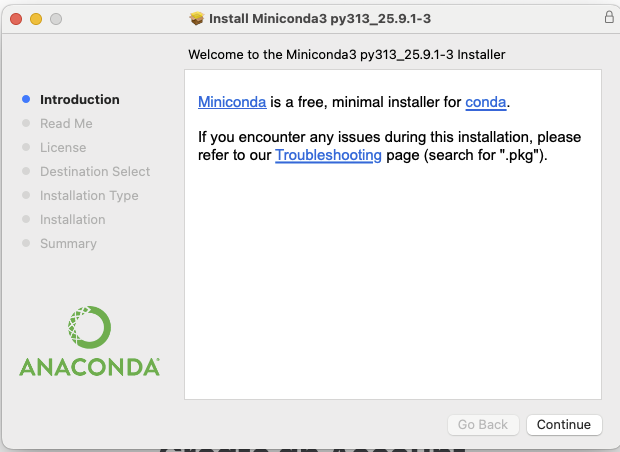
Task: Click the Summary step in the sidebar
Action: pyautogui.click(x=68, y=243)
